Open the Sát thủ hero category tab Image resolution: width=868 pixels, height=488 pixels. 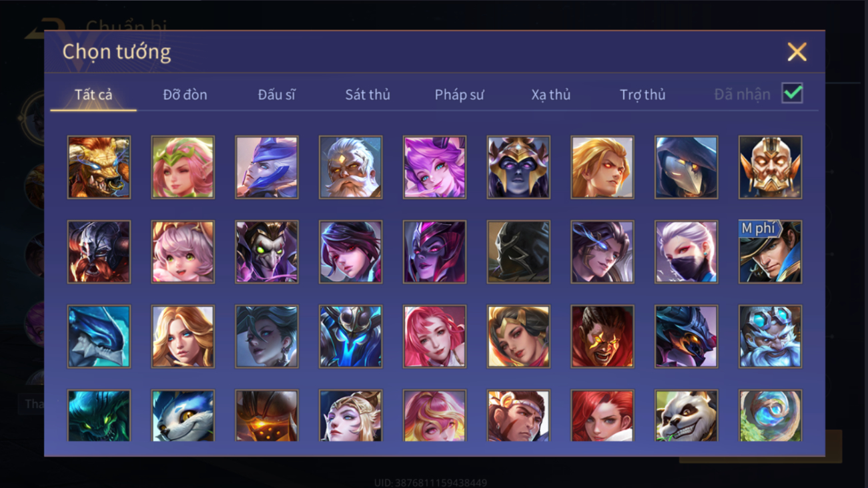[368, 95]
